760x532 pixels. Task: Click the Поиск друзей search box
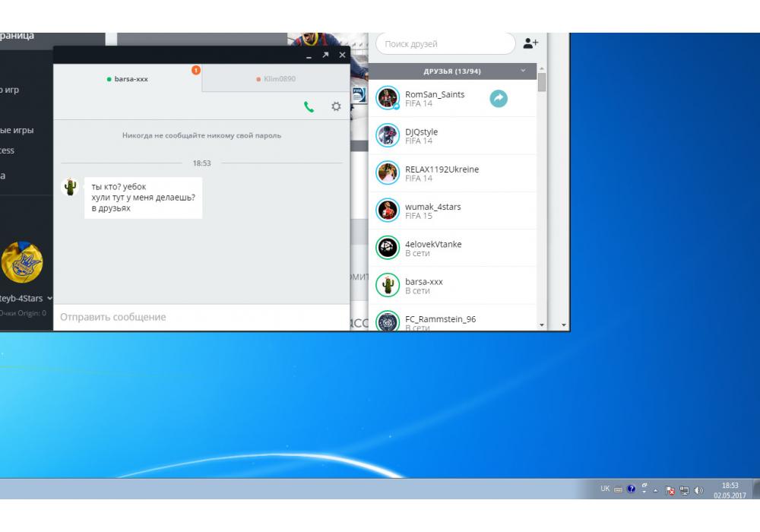click(x=445, y=44)
